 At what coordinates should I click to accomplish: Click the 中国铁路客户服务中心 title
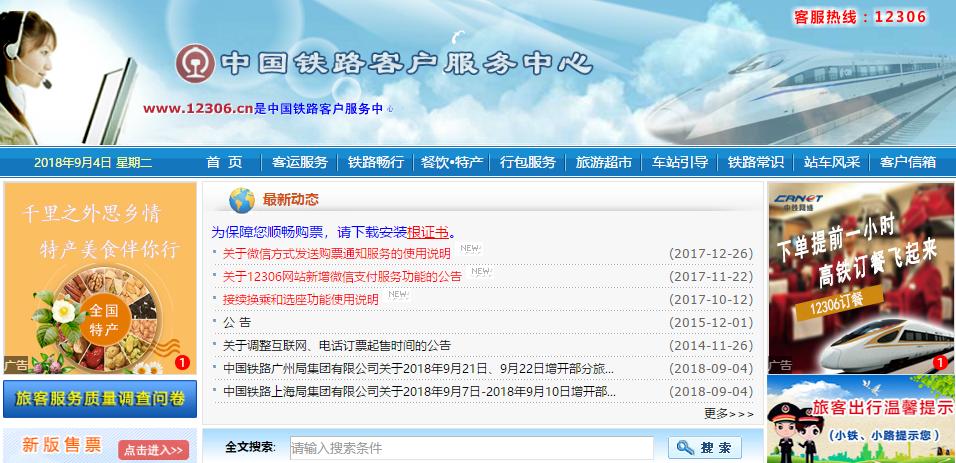(406, 63)
